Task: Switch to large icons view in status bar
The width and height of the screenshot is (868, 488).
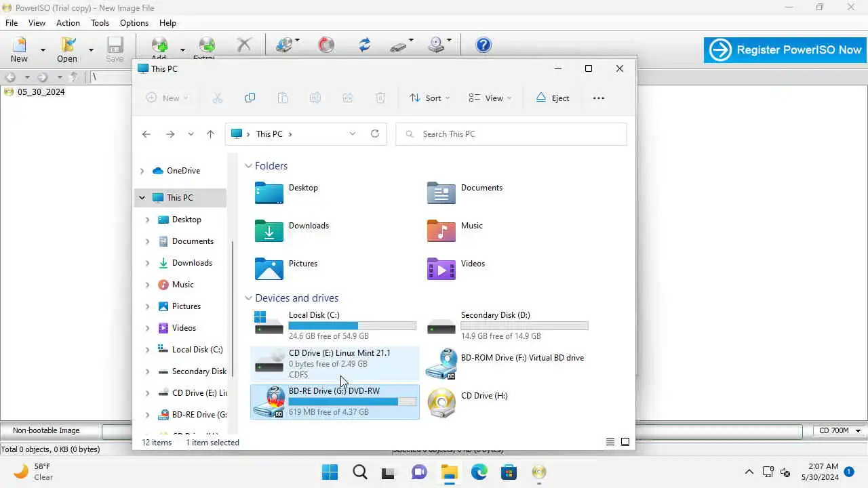Action: [625, 442]
